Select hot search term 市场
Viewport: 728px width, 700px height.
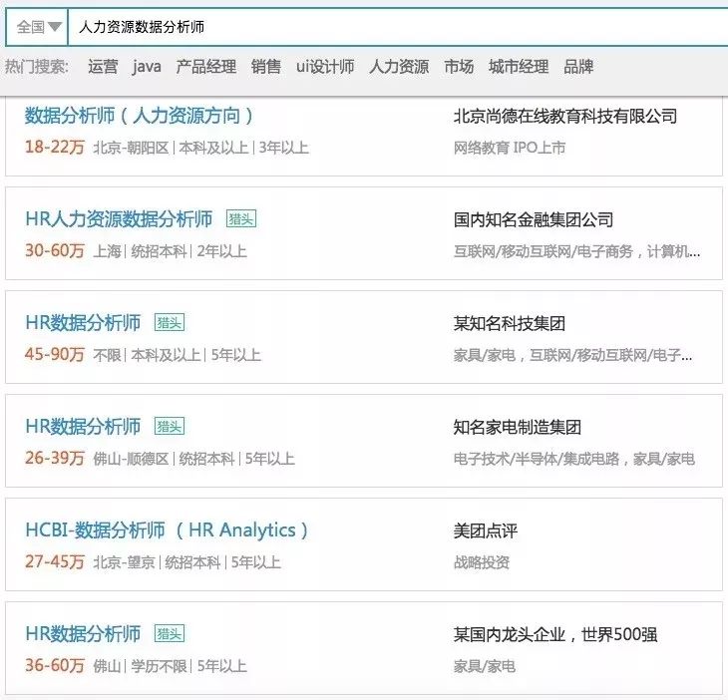459,67
